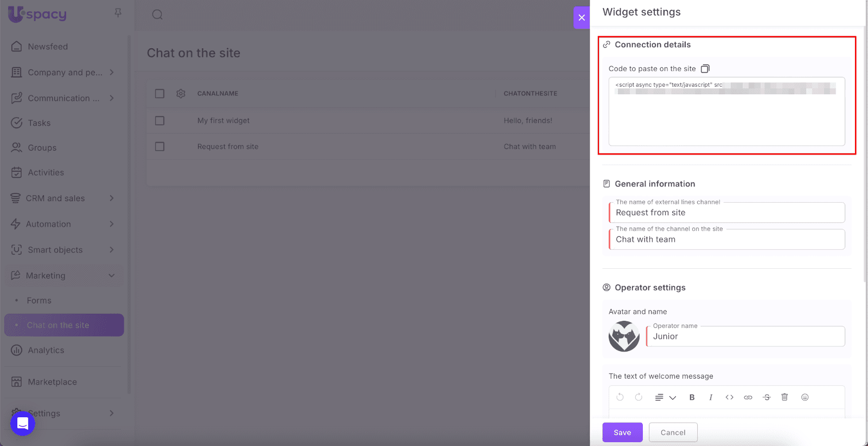Image resolution: width=868 pixels, height=446 pixels.
Task: Edit channel on the site name field
Action: click(727, 240)
